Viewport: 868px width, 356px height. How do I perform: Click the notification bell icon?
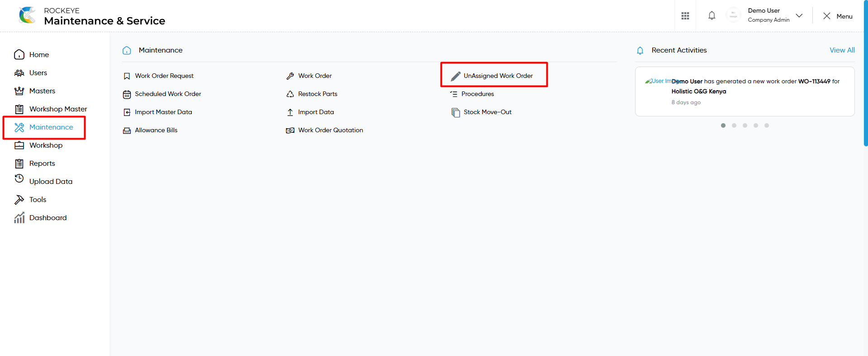pos(711,16)
